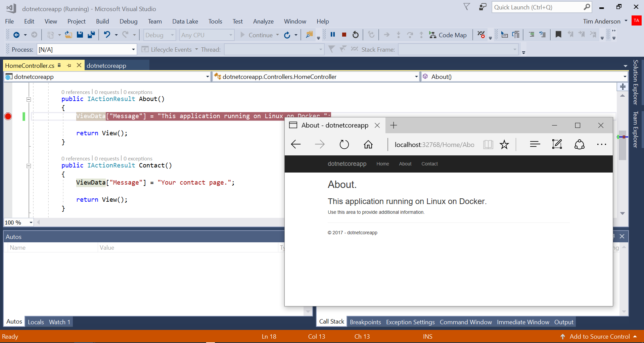Click the Make a Web Note pen icon

pyautogui.click(x=557, y=144)
